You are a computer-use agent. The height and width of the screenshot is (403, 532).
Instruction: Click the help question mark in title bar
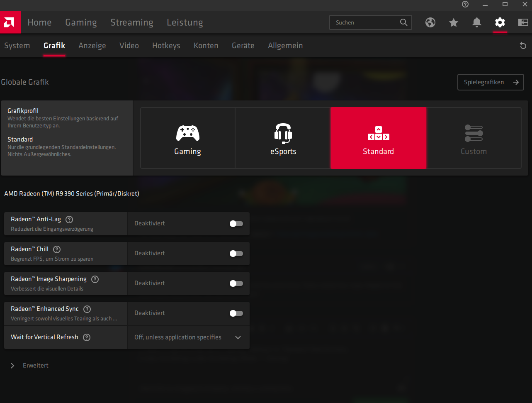(x=465, y=4)
